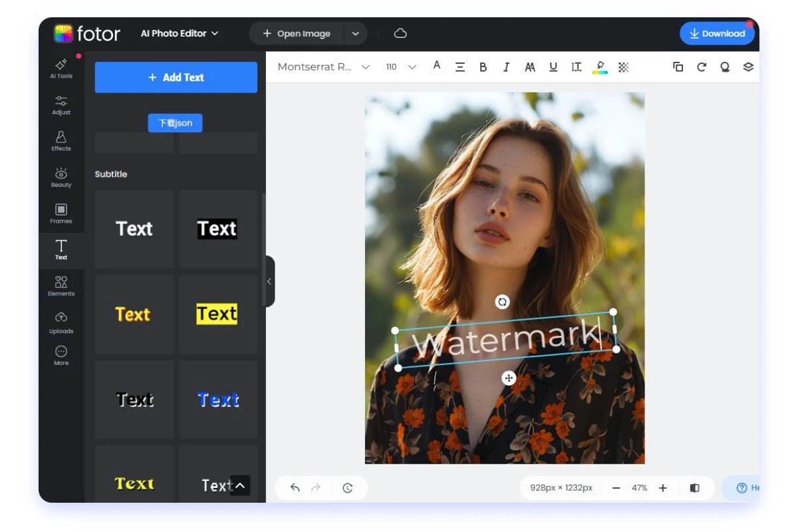
Task: Select the Text tab in the sidebar
Action: [61, 250]
